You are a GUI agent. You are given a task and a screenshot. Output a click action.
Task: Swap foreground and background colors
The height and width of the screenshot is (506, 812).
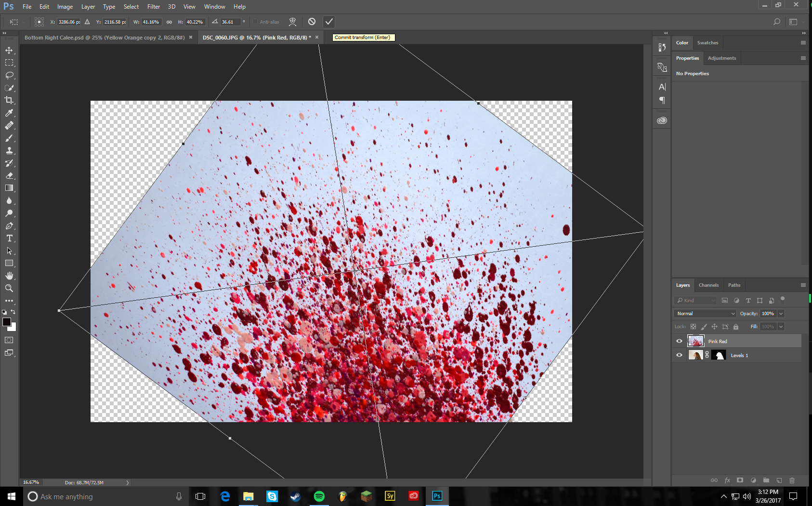point(13,312)
